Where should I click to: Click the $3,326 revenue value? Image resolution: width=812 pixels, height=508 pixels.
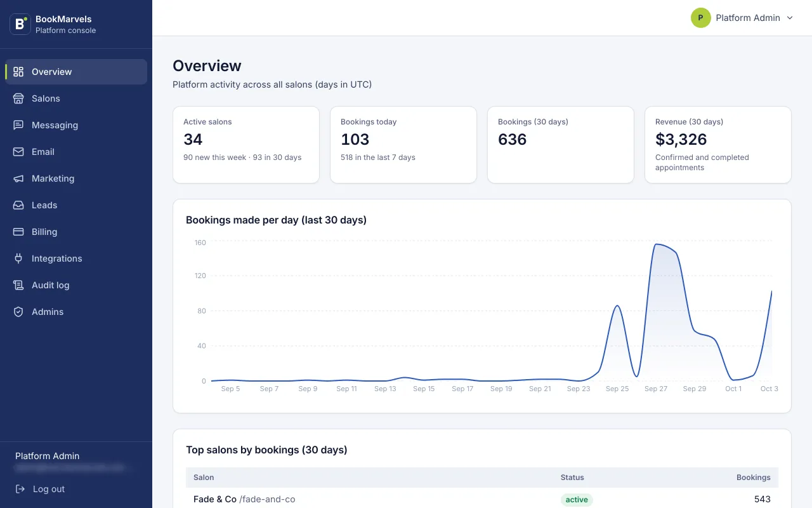tap(681, 140)
